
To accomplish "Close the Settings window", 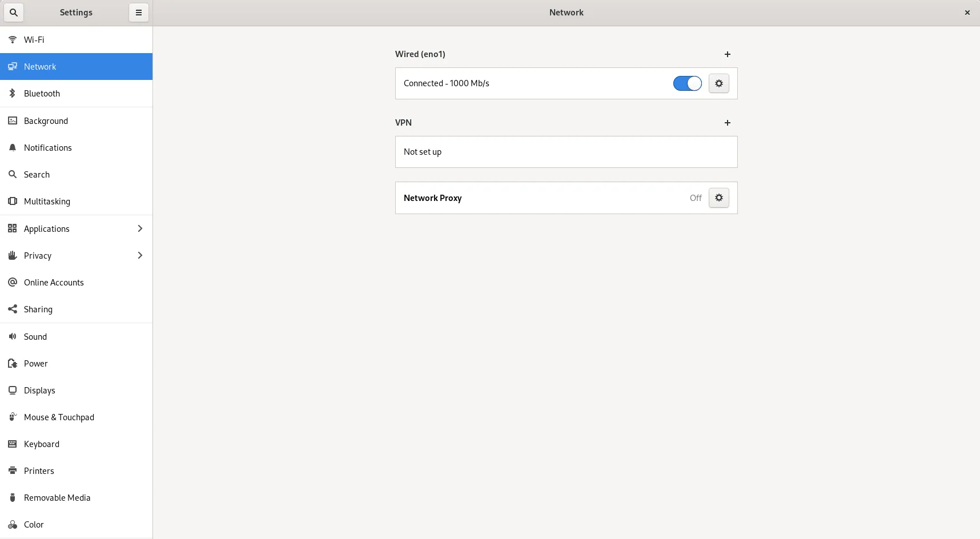I will 967,13.
